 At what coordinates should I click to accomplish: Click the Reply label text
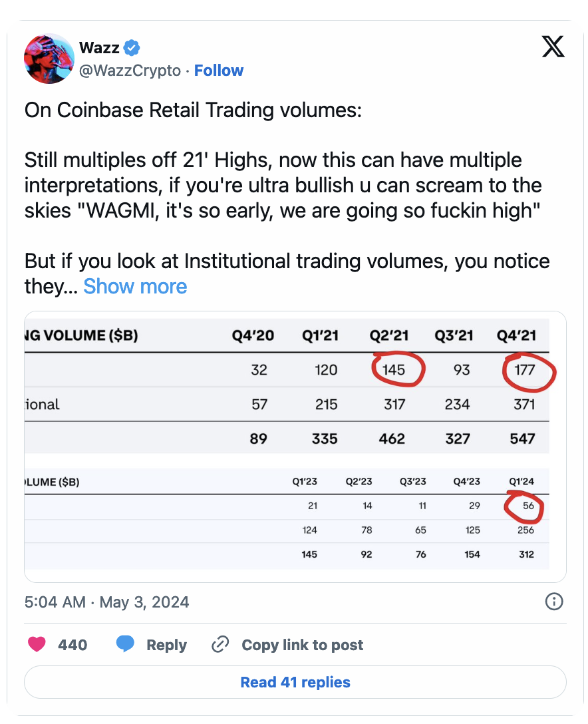tap(166, 644)
